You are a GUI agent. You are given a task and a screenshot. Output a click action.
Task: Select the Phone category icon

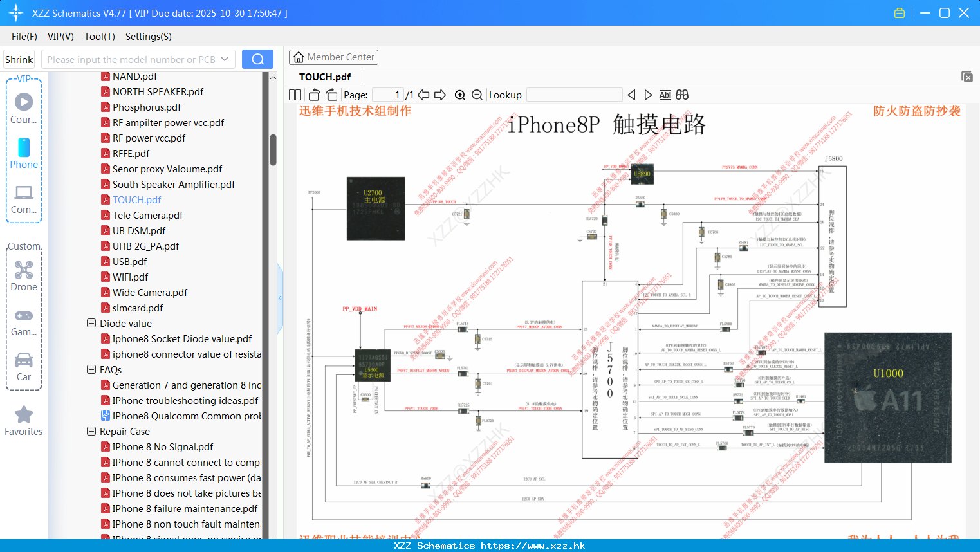(x=24, y=154)
